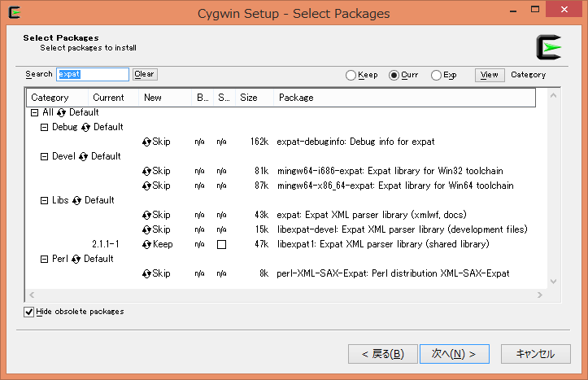
Task: Click the New column header
Action: tap(165, 98)
